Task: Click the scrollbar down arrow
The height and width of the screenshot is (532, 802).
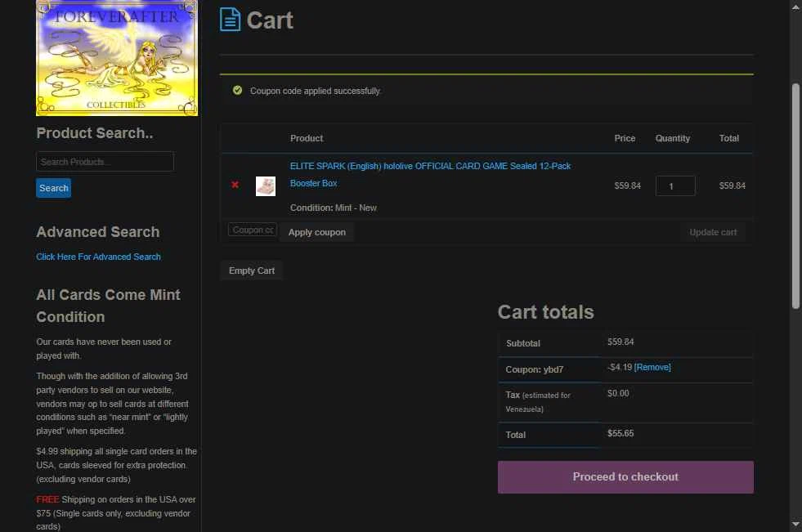Action: [795, 524]
